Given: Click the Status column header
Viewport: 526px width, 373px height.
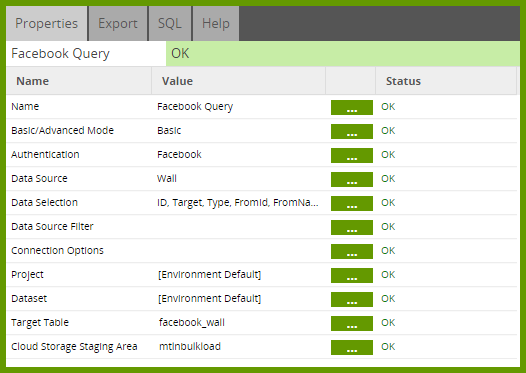Looking at the screenshot, I should [446, 81].
